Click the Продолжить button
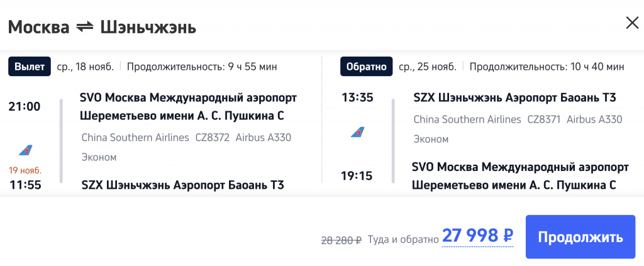 pos(580,237)
